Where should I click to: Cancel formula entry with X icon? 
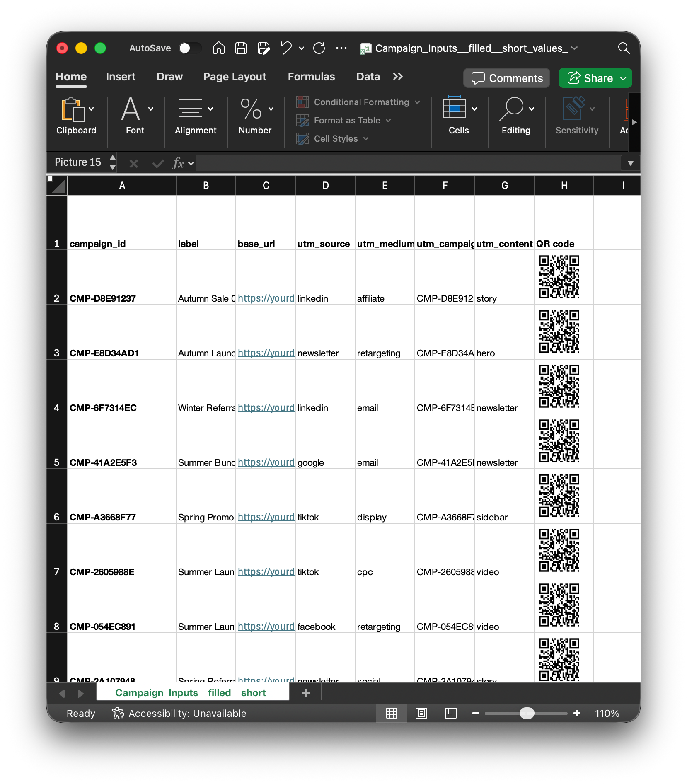point(133,164)
